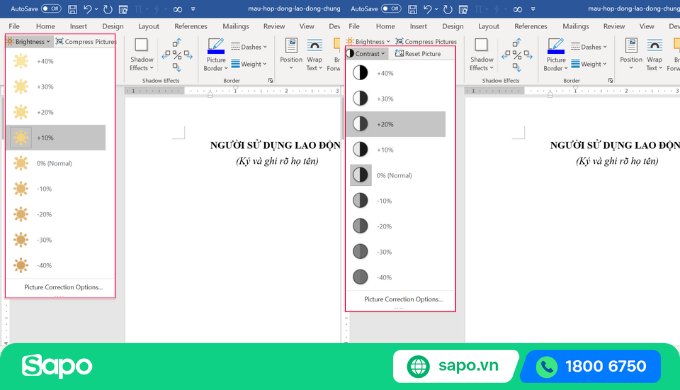The width and height of the screenshot is (680, 390).
Task: Choose 0% (Normal) contrast
Action: 396,175
